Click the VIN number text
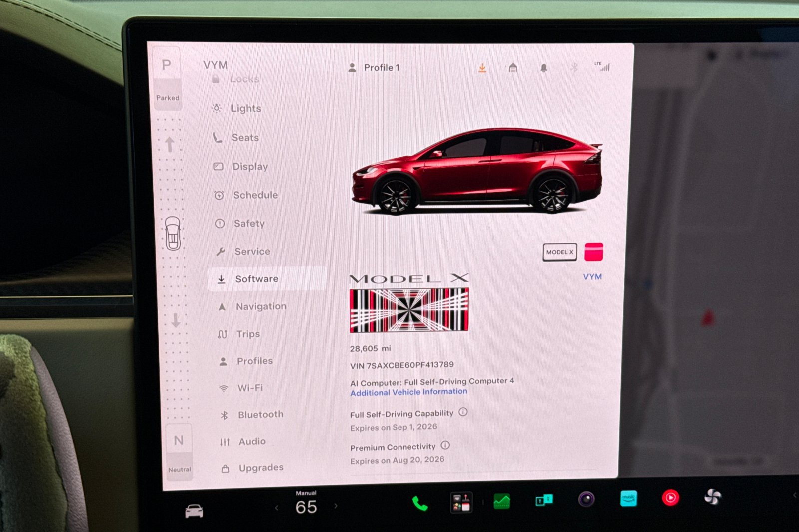Viewport: 799px width, 532px height. [402, 365]
